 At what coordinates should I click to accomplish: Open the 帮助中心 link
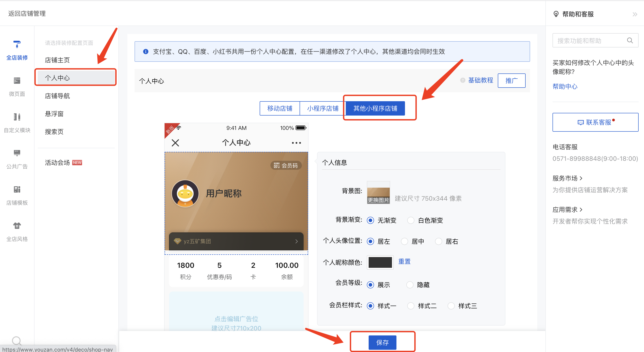coord(565,86)
